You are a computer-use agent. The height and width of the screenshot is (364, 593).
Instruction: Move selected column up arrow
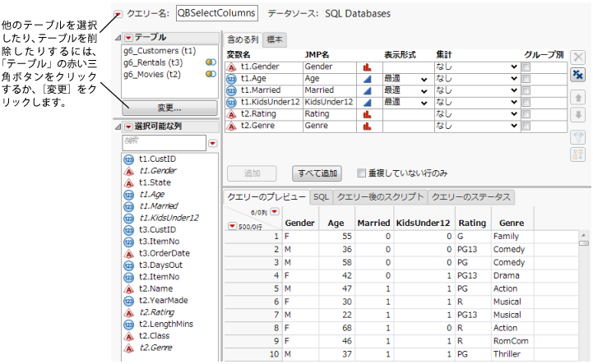click(x=578, y=98)
